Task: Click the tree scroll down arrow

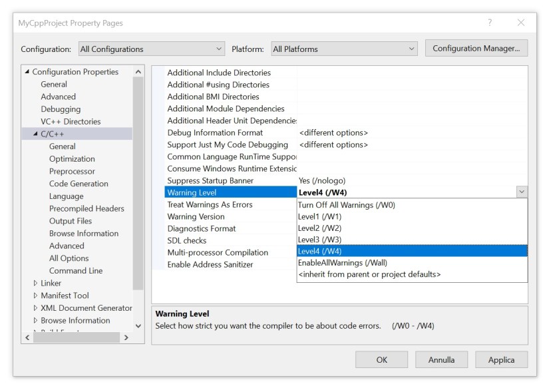Action: (138, 325)
